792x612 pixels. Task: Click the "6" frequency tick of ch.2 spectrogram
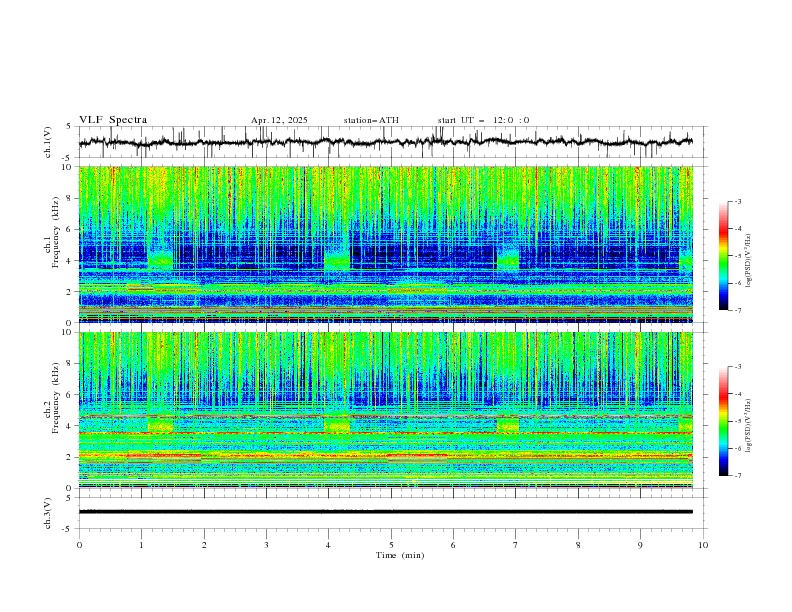point(70,394)
